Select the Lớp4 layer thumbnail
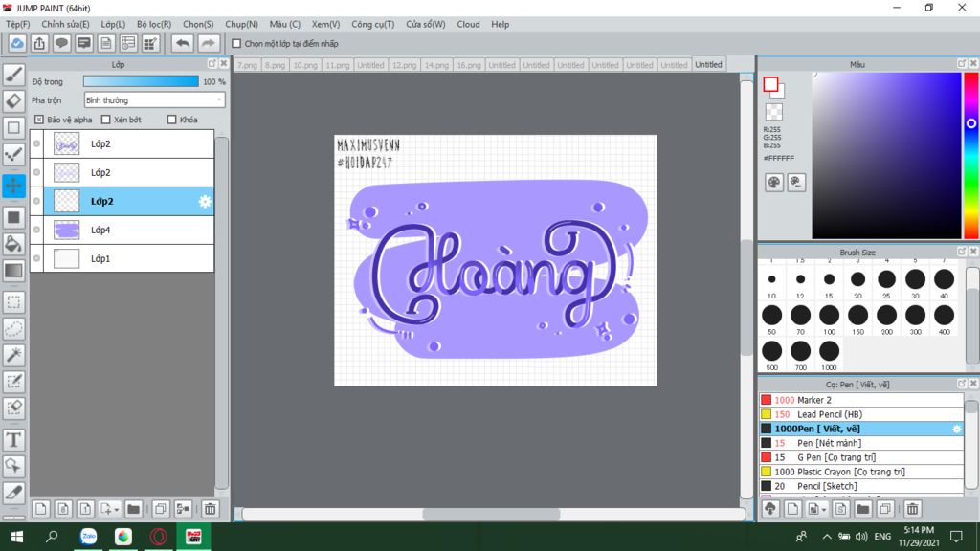 (66, 230)
